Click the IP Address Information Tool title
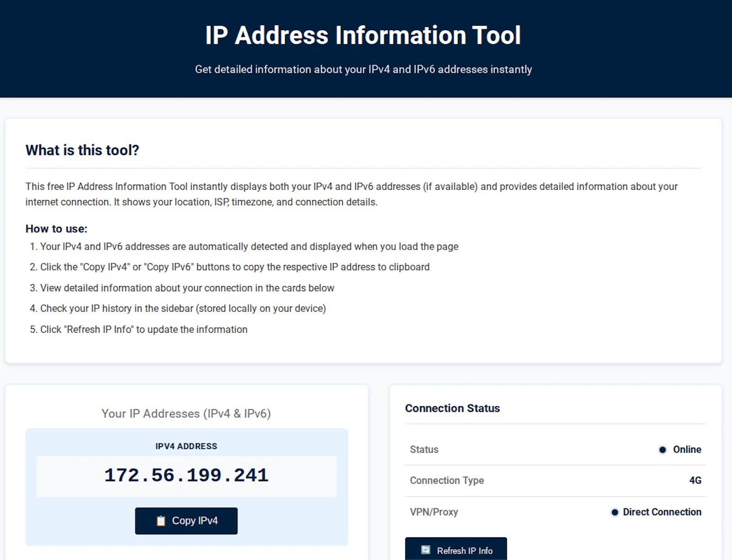The image size is (732, 560). click(363, 35)
